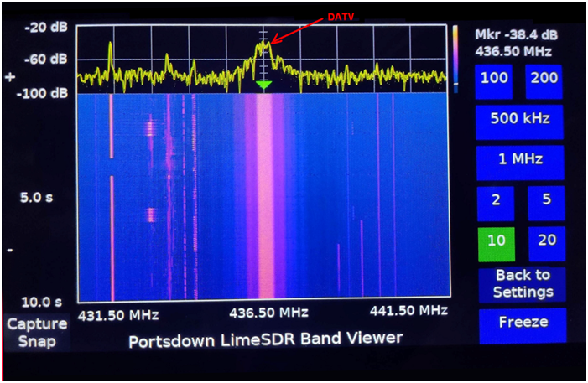
Task: Select the 100 span button
Action: click(x=494, y=80)
